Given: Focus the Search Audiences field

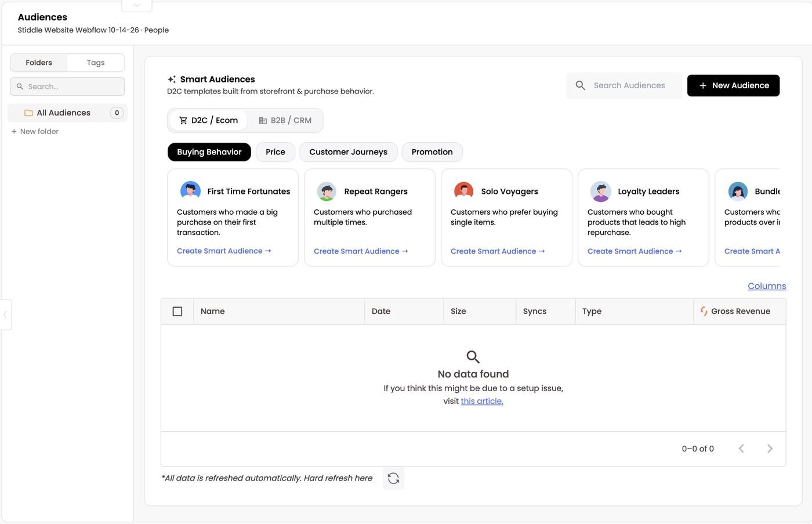Looking at the screenshot, I should 624,85.
